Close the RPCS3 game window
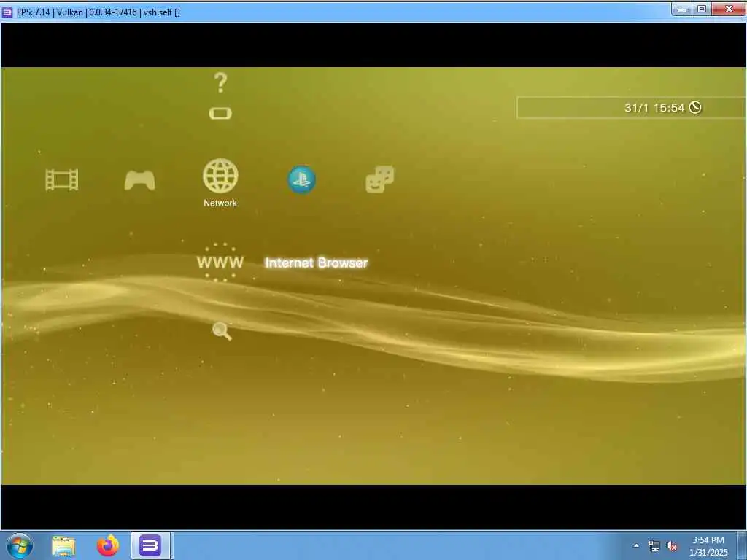 [x=729, y=9]
